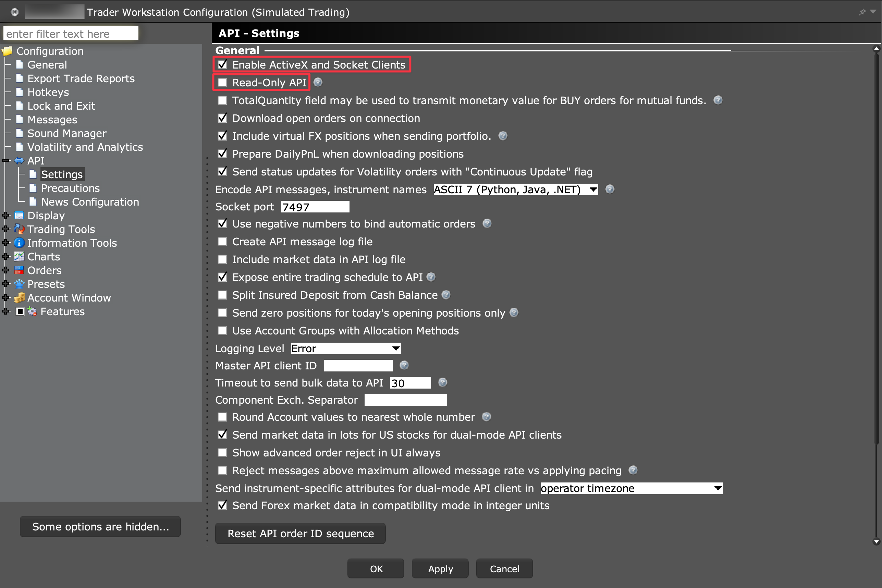
Task: Expand the Presets tree node
Action: (5, 284)
